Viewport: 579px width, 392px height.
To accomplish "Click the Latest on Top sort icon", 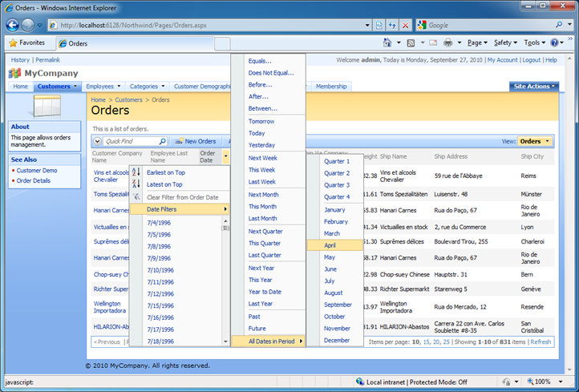I will [136, 184].
